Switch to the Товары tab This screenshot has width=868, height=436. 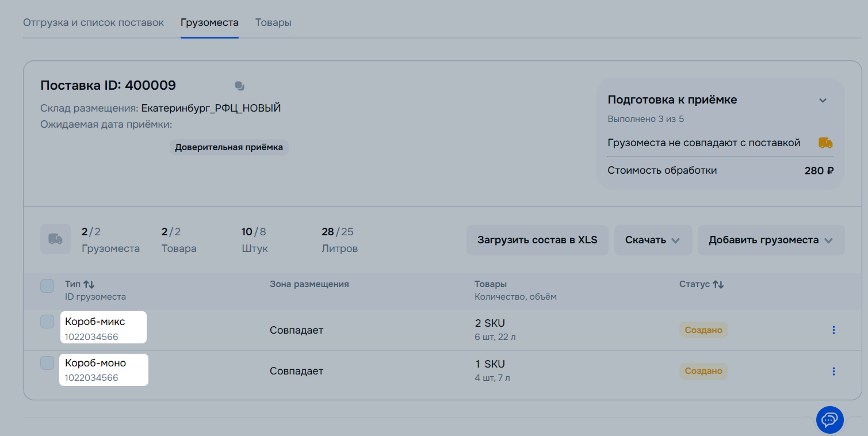coord(273,23)
